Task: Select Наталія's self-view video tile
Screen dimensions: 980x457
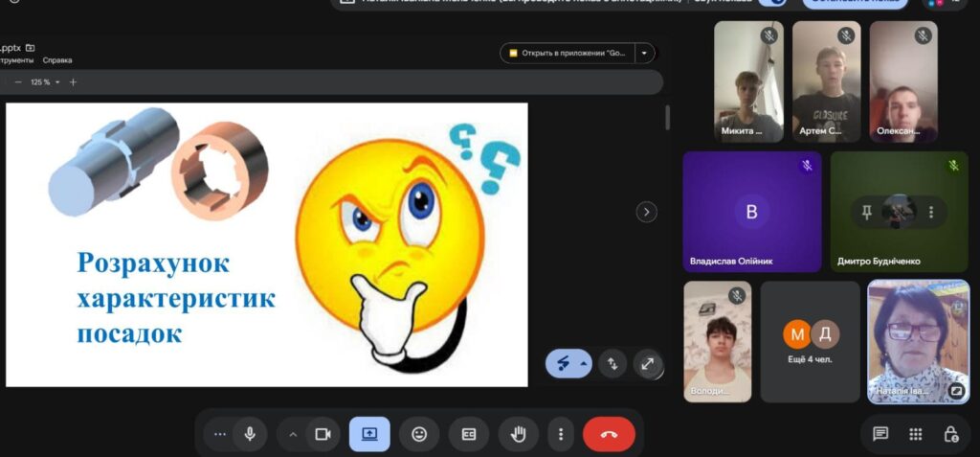Action: click(x=919, y=341)
